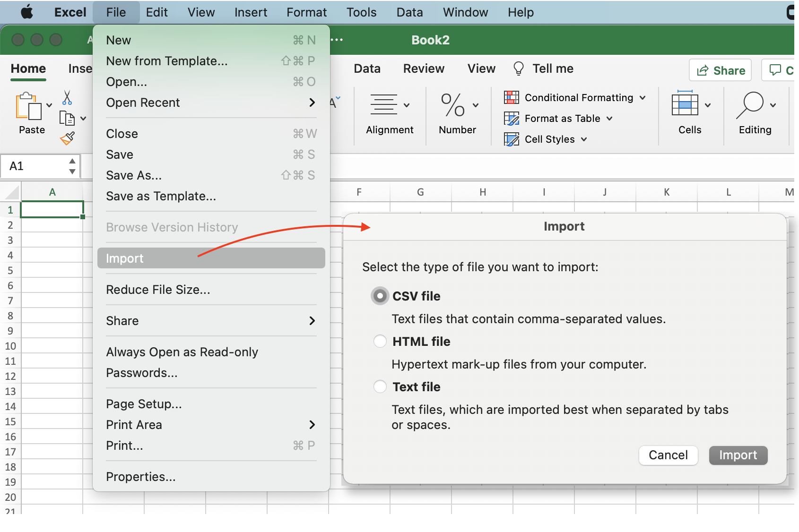Image resolution: width=799 pixels, height=532 pixels.
Task: Click the Cut scissors icon
Action: tap(67, 98)
